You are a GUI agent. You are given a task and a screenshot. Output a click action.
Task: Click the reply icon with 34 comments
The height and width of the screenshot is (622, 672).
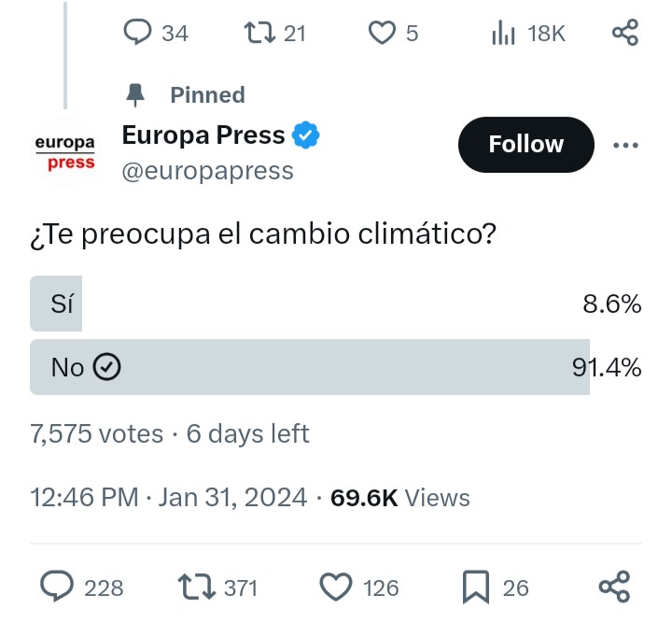137,32
